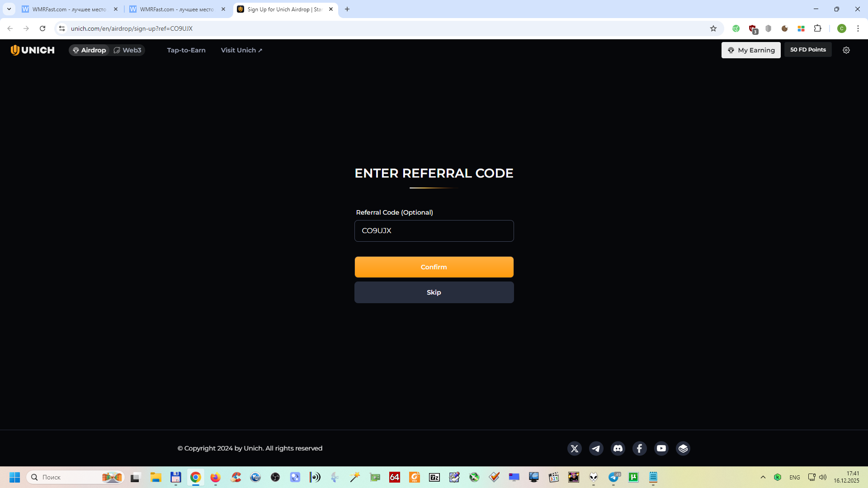
Task: Focus the Referral Code input field
Action: click(x=434, y=231)
